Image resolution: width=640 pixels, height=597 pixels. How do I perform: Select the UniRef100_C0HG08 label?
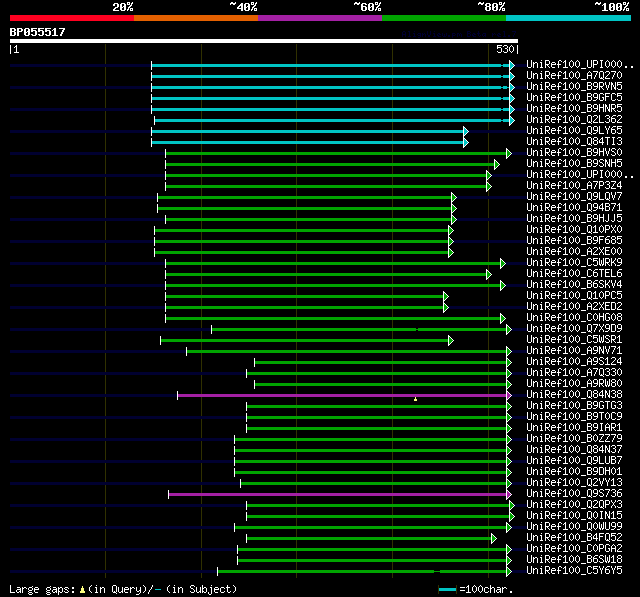coord(574,318)
